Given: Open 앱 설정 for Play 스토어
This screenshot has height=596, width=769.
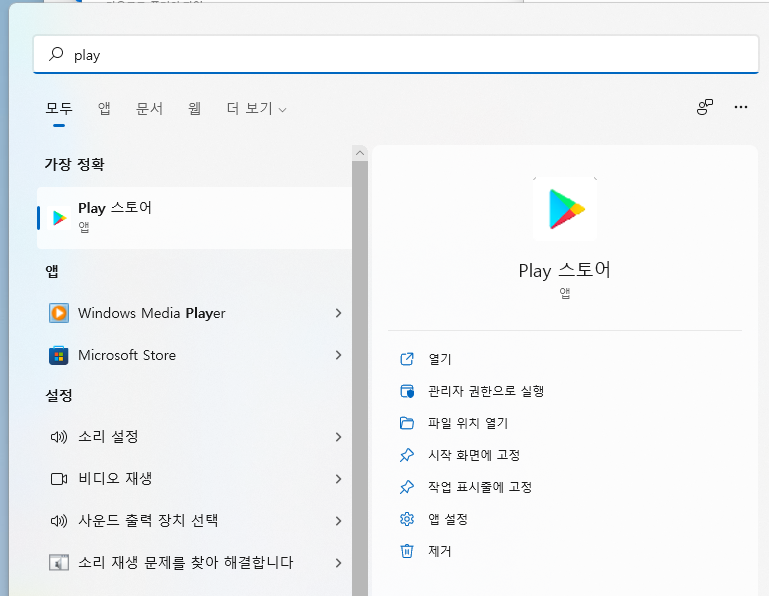Looking at the screenshot, I should tap(448, 519).
